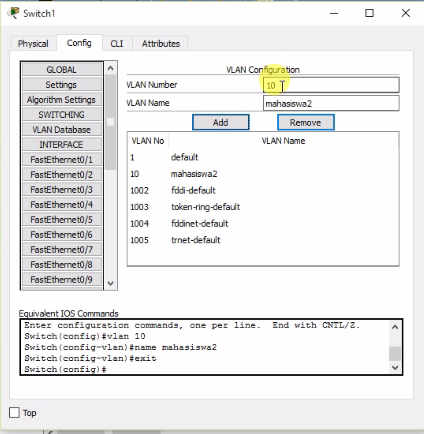Open the Physical tab
The width and height of the screenshot is (424, 434).
pyautogui.click(x=33, y=44)
